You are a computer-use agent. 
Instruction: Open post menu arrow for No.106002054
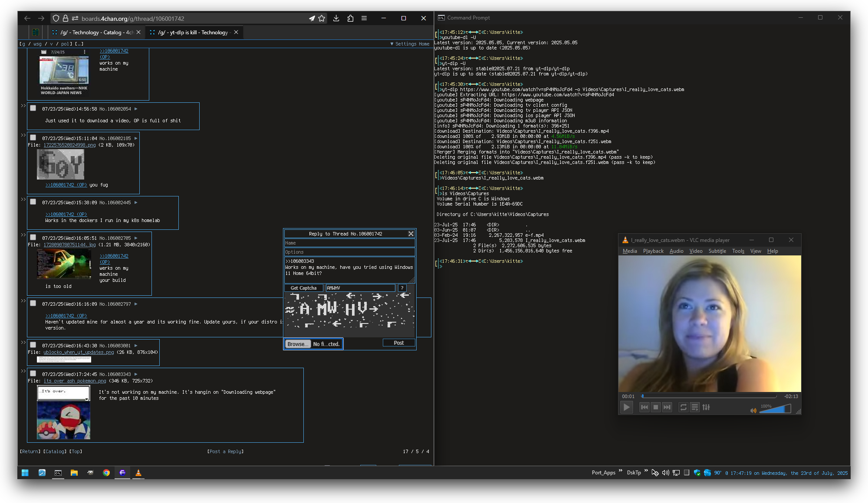(x=136, y=109)
